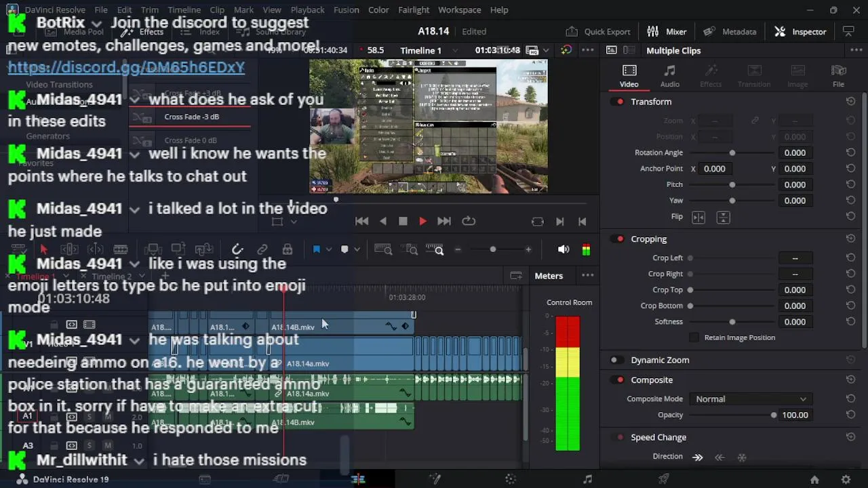Expand the Midas_4941 chat username chevron for the 'what does he ask' message

pyautogui.click(x=134, y=100)
